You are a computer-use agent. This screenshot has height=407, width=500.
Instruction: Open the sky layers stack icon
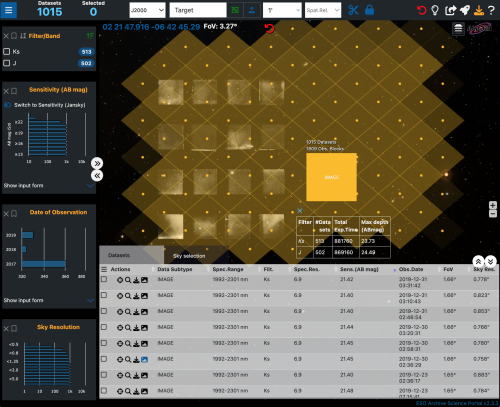pos(458,29)
